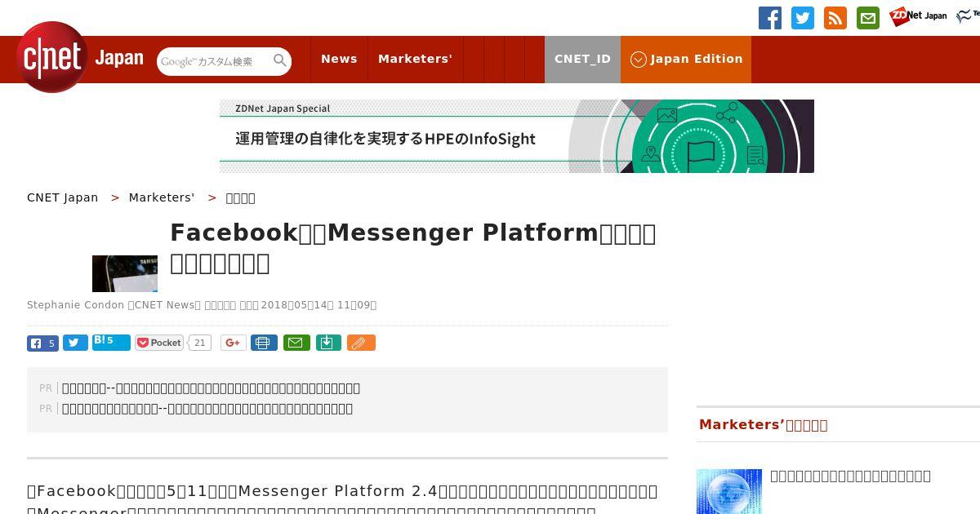Open CNET's Twitter icon in header
Image resolution: width=980 pixels, height=514 pixels.
coord(803,18)
